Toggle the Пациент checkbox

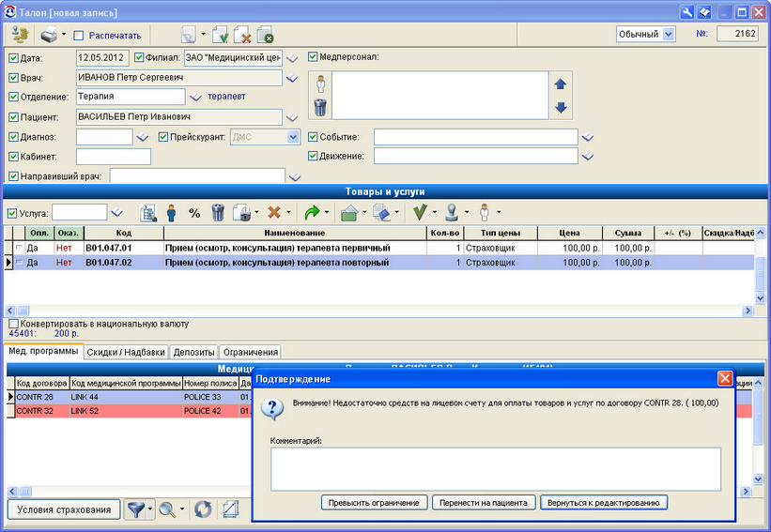point(14,117)
